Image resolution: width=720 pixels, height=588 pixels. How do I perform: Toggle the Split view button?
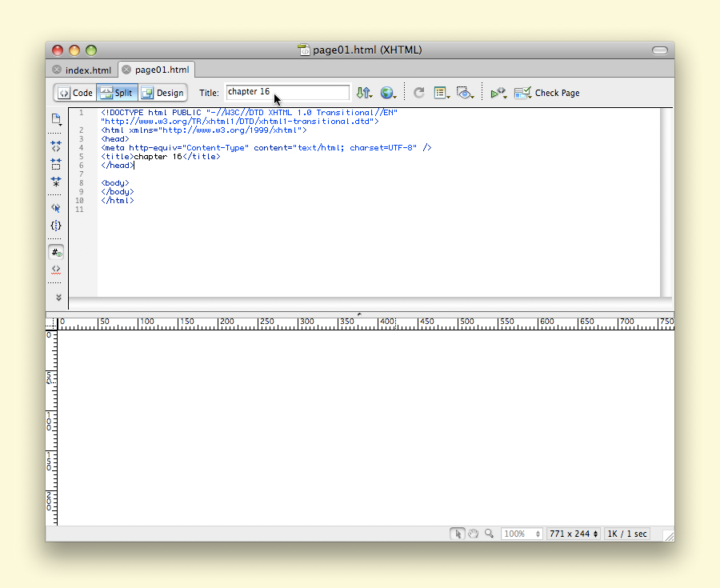pos(117,93)
